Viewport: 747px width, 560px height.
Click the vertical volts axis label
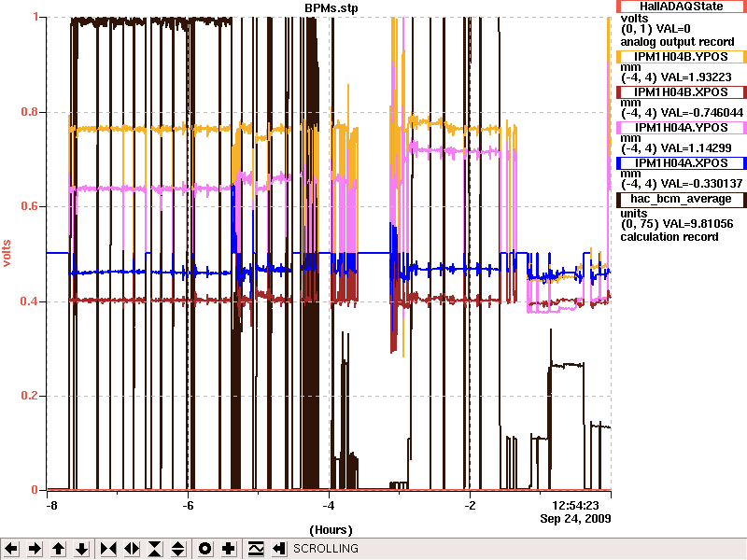point(7,253)
